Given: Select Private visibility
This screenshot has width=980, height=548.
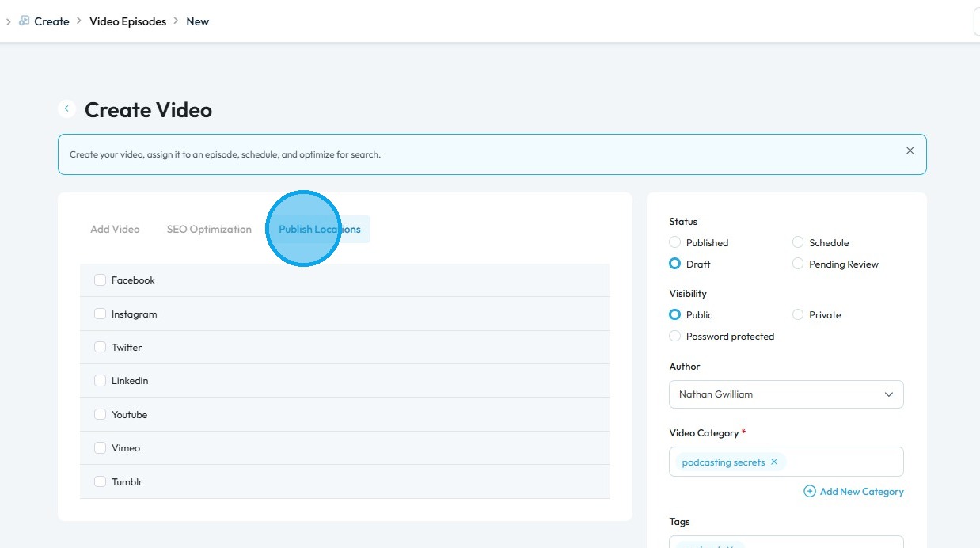Looking at the screenshot, I should pos(798,314).
